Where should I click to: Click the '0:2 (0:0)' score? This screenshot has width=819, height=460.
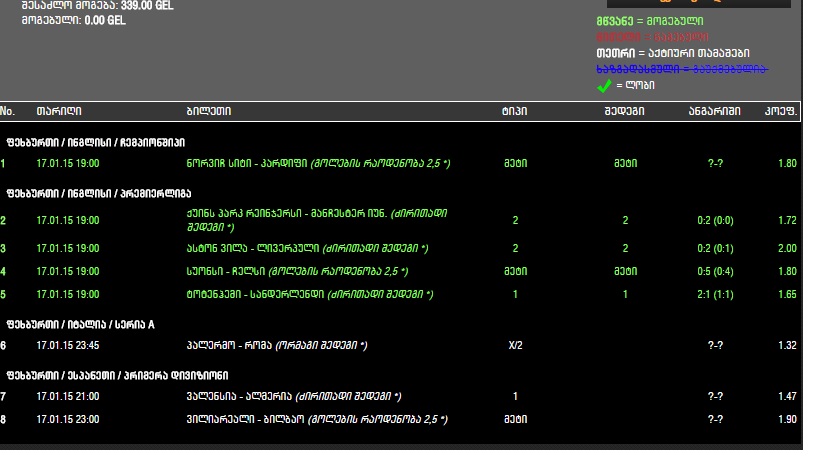pos(715,220)
